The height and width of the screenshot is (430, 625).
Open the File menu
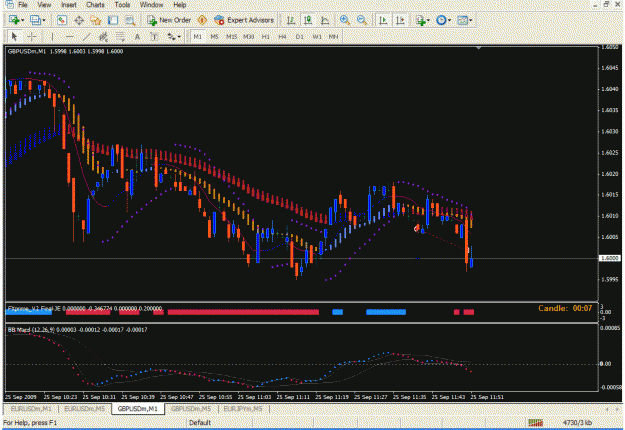point(23,5)
